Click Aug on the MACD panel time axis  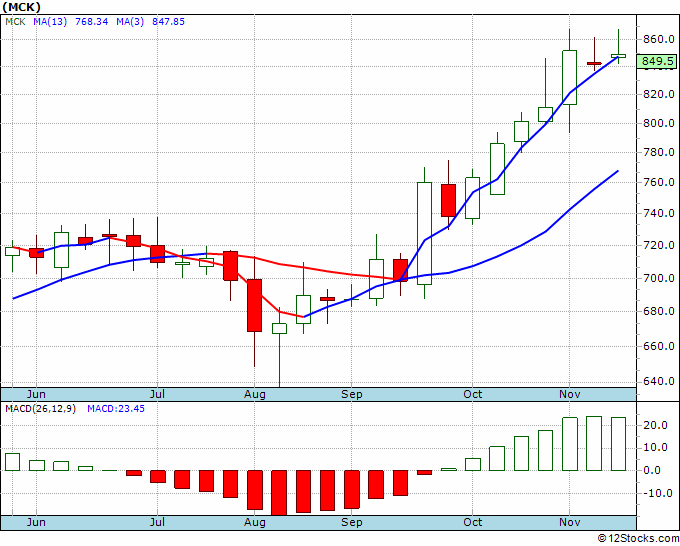pos(255,522)
